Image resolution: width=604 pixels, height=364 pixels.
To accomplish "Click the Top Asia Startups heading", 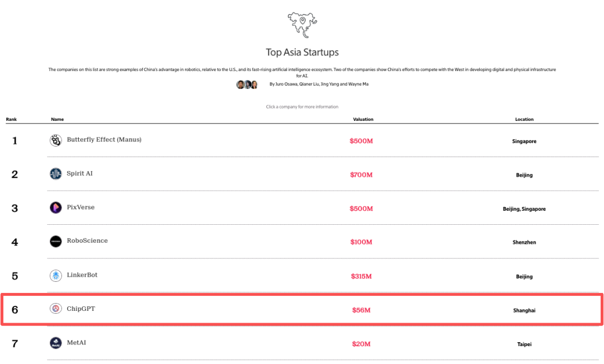I will 302,53.
